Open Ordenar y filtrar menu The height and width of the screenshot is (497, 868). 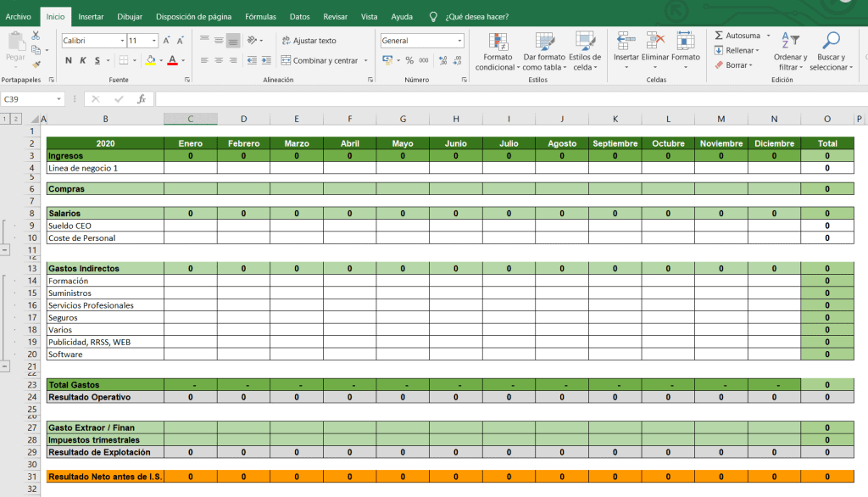tap(790, 52)
